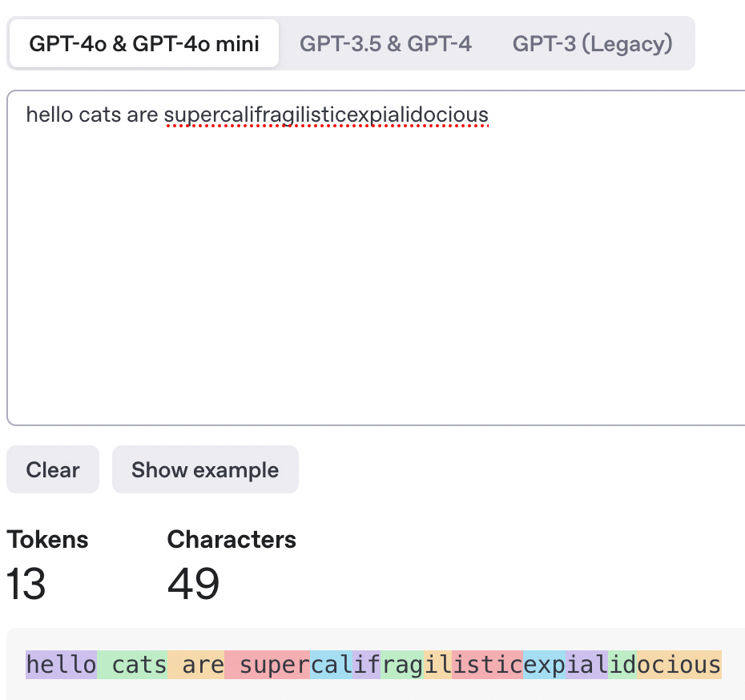The image size is (745, 700).
Task: Click inside the tokenizer text input area
Action: [x=376, y=257]
